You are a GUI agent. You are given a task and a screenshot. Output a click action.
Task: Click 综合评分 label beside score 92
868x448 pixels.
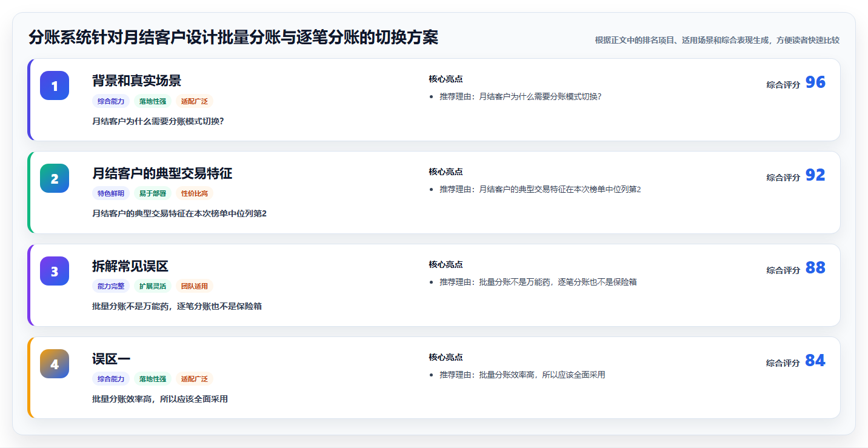[x=783, y=178]
